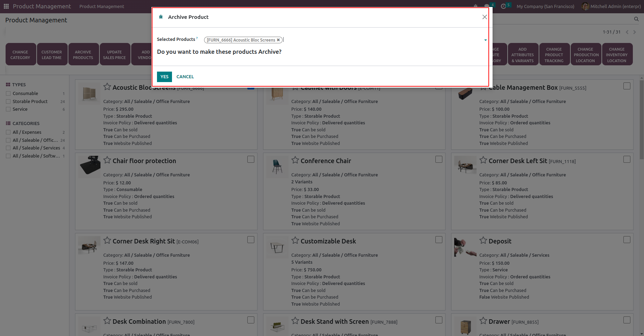Click the UPDATE SALES PRICE button
644x336 pixels.
(114, 54)
